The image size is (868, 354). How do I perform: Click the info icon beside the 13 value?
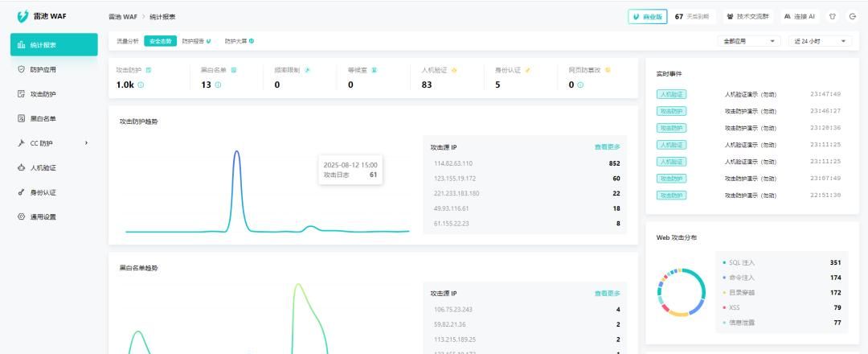click(218, 84)
